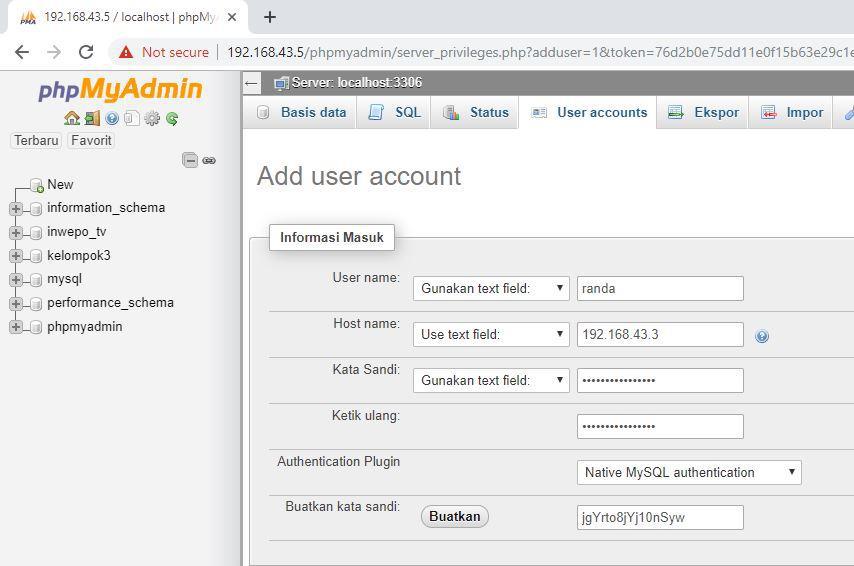This screenshot has height=566, width=854.
Task: Click the User name text input
Action: pyautogui.click(x=660, y=288)
